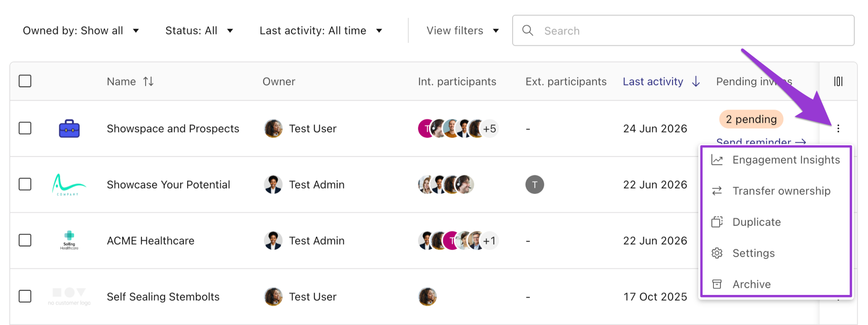Expand the Owned by: Show all dropdown
The width and height of the screenshot is (868, 325).
(x=81, y=31)
